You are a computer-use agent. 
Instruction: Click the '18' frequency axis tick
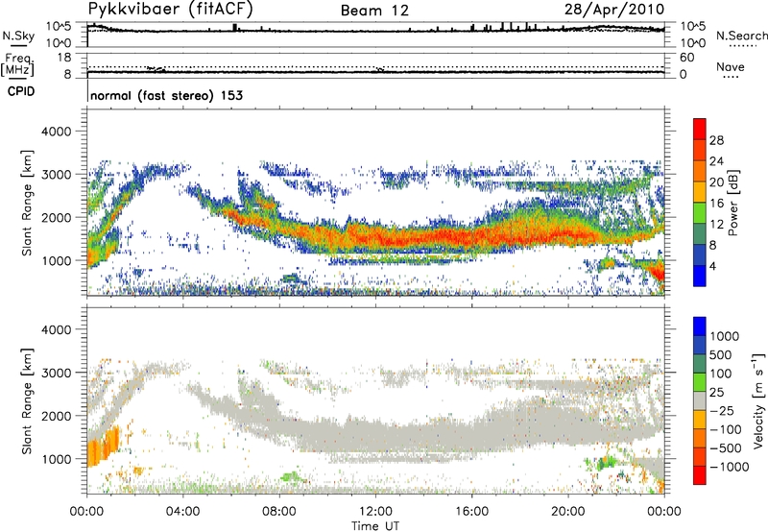click(x=64, y=58)
